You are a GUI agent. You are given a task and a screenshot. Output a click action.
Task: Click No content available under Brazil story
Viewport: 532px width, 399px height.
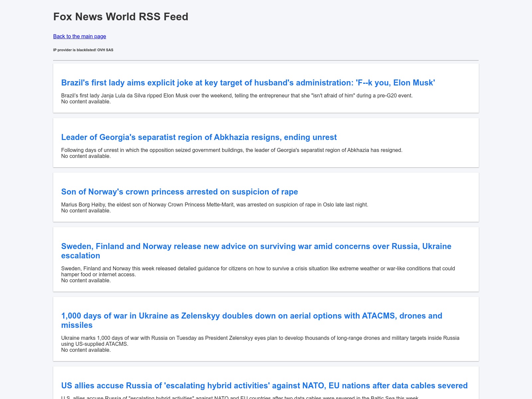click(86, 101)
